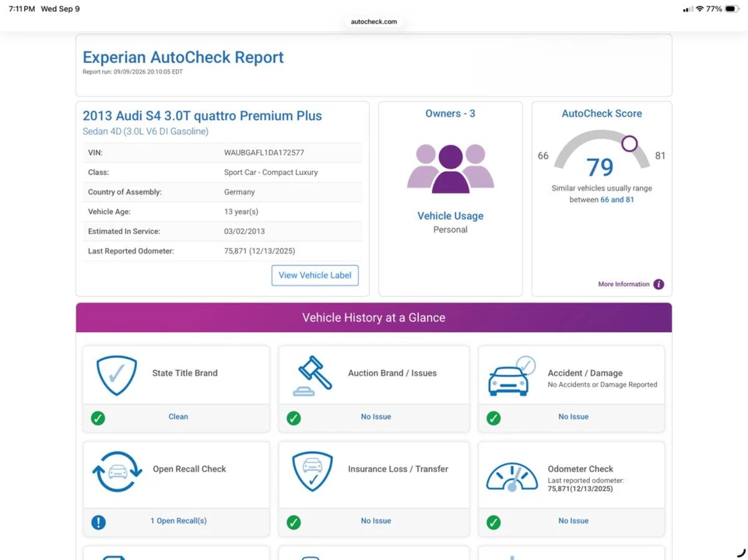748x560 pixels.
Task: Click the Insurance Loss / Transfer label
Action: point(398,469)
